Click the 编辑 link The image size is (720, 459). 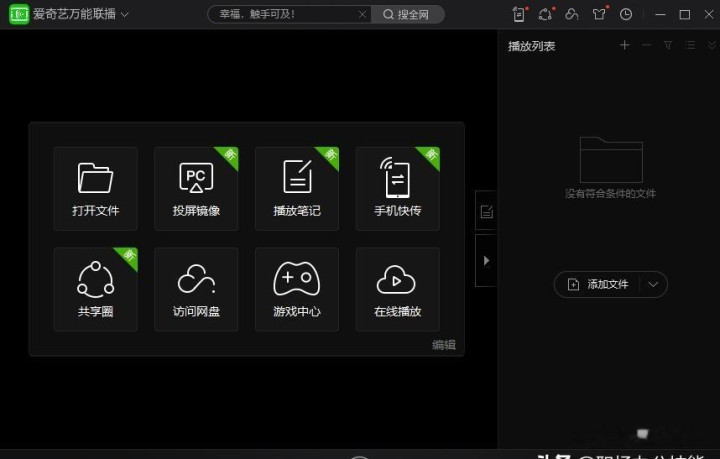click(x=444, y=345)
